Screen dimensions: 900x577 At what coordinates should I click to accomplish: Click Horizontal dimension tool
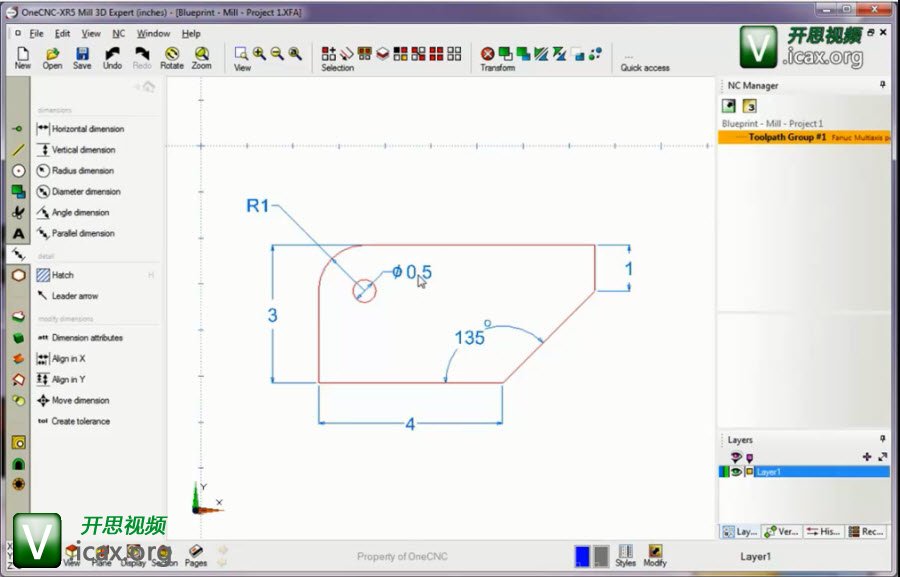click(80, 129)
